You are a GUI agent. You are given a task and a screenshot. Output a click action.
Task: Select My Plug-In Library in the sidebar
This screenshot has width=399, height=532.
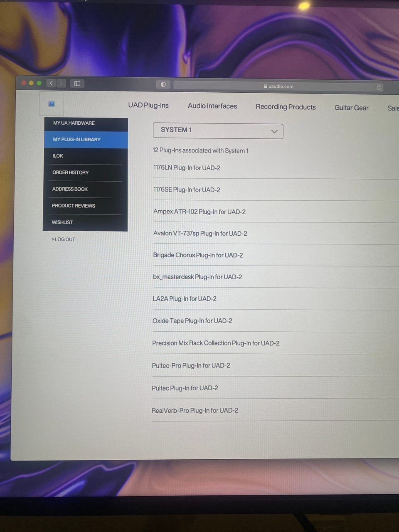86,140
